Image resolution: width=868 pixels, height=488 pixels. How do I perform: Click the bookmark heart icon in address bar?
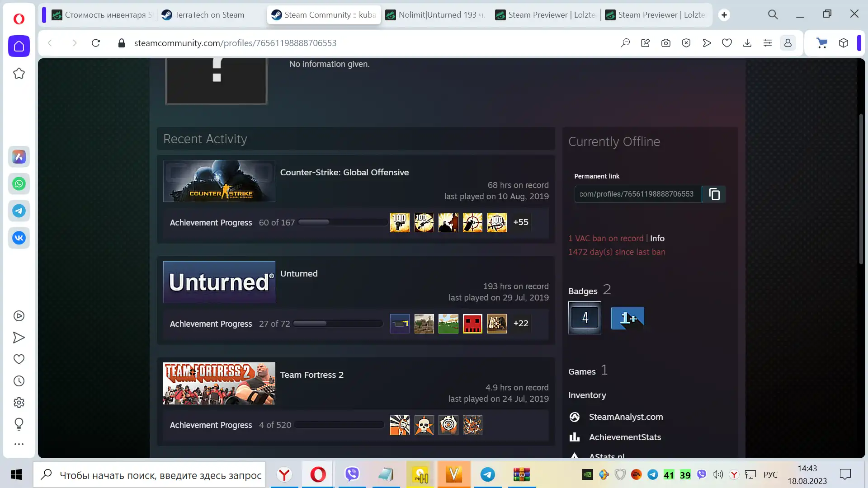(726, 43)
